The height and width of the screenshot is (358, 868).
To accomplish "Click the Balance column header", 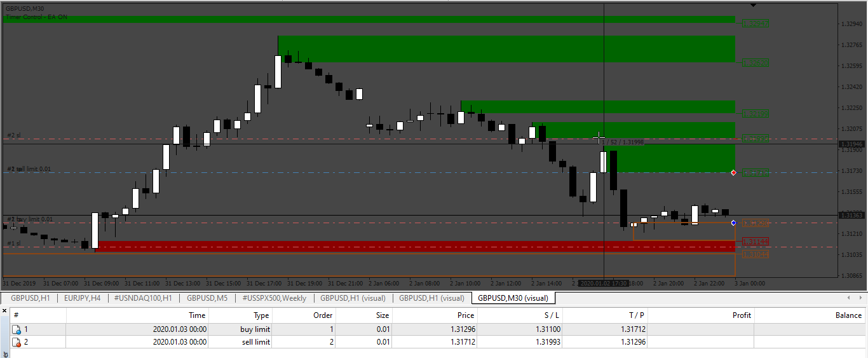I will click(x=810, y=315).
